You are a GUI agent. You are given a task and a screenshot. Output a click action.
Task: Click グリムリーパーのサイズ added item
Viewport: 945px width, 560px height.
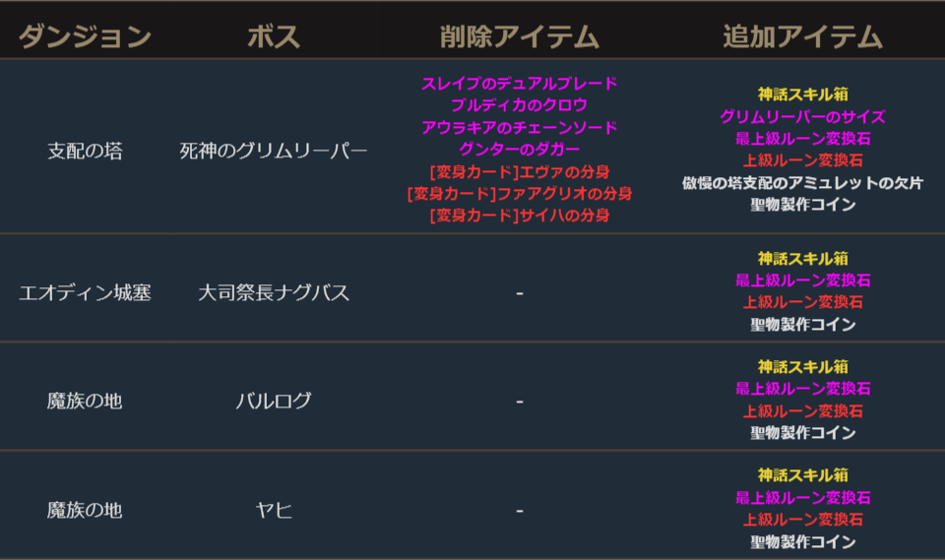802,117
